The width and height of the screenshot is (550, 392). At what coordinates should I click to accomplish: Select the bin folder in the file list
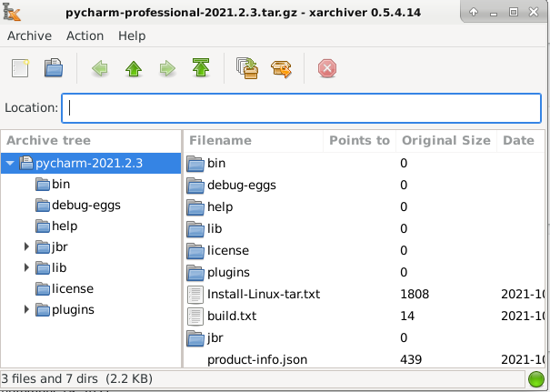pos(365,163)
